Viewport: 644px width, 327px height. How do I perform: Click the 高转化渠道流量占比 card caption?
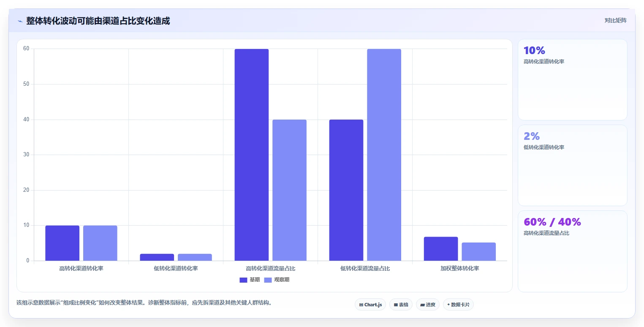[x=546, y=233]
